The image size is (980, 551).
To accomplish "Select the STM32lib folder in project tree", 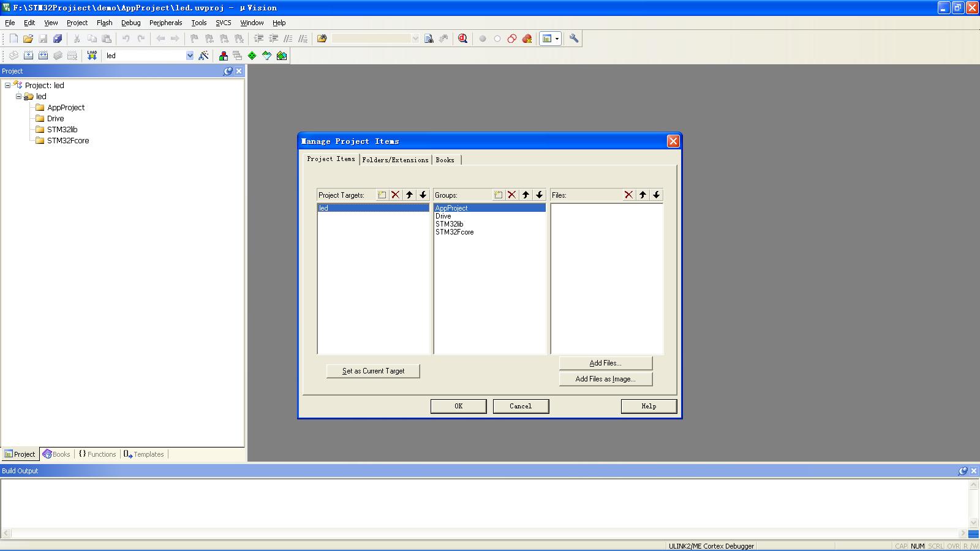I will click(56, 129).
